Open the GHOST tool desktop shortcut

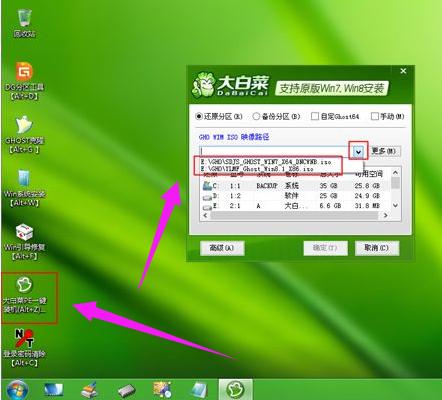[24, 134]
